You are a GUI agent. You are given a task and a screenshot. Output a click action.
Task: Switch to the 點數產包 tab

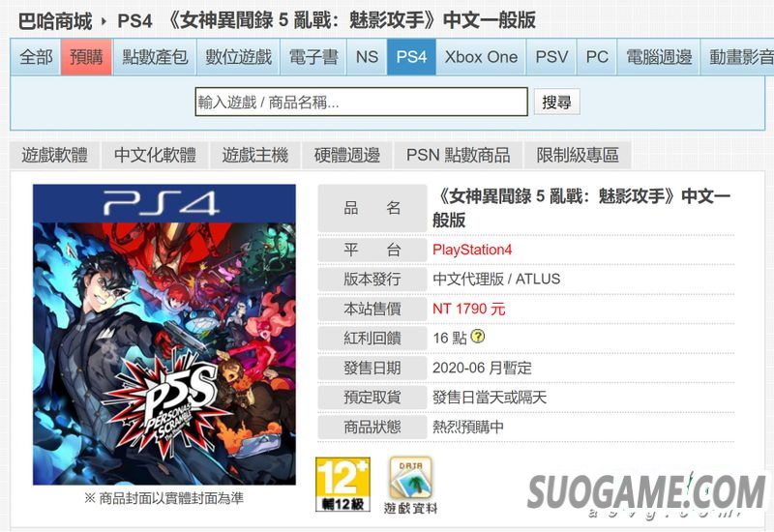click(155, 57)
